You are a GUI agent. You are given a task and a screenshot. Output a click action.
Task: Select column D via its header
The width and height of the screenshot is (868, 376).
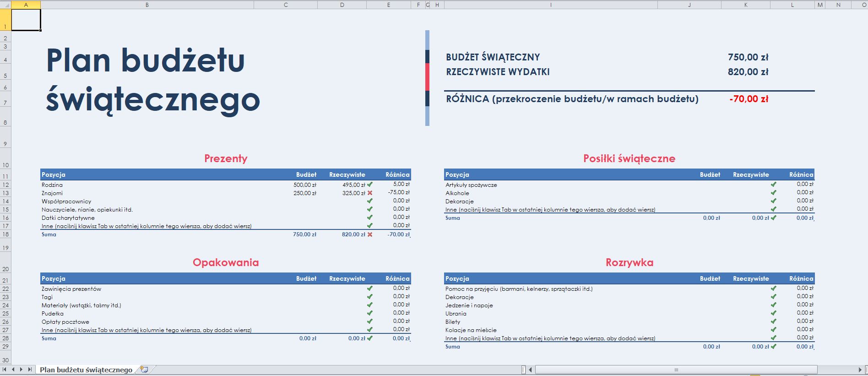pyautogui.click(x=342, y=5)
